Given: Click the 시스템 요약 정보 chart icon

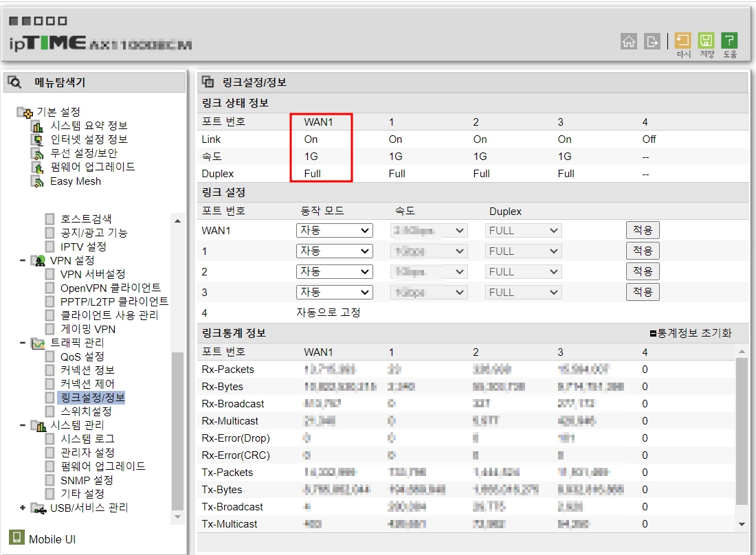Looking at the screenshot, I should [37, 126].
